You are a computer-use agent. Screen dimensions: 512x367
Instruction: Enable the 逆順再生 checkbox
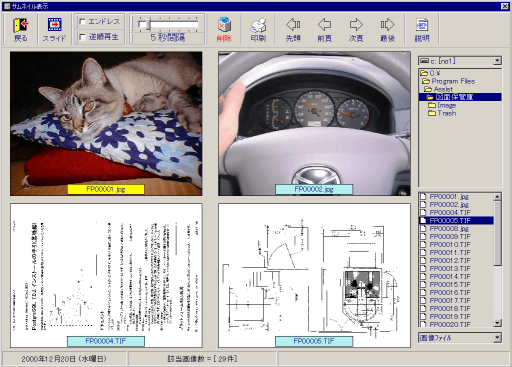[82, 37]
